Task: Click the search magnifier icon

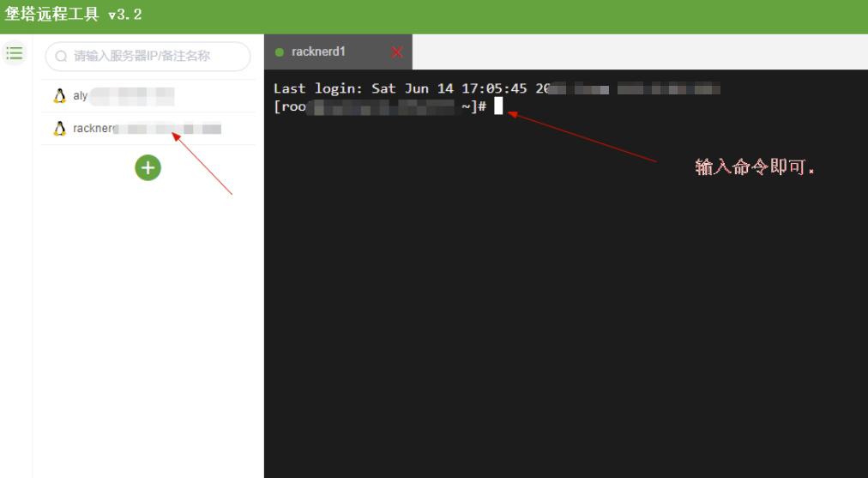Action: click(x=62, y=56)
